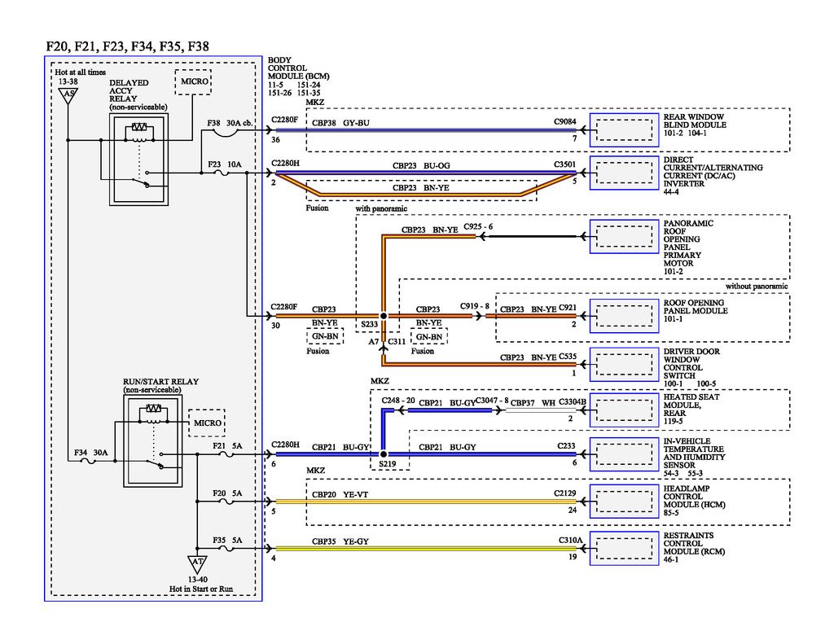Screen dimensions: 834x644
Task: Click the AT triangle symbol near 13-40
Action: coord(197,561)
